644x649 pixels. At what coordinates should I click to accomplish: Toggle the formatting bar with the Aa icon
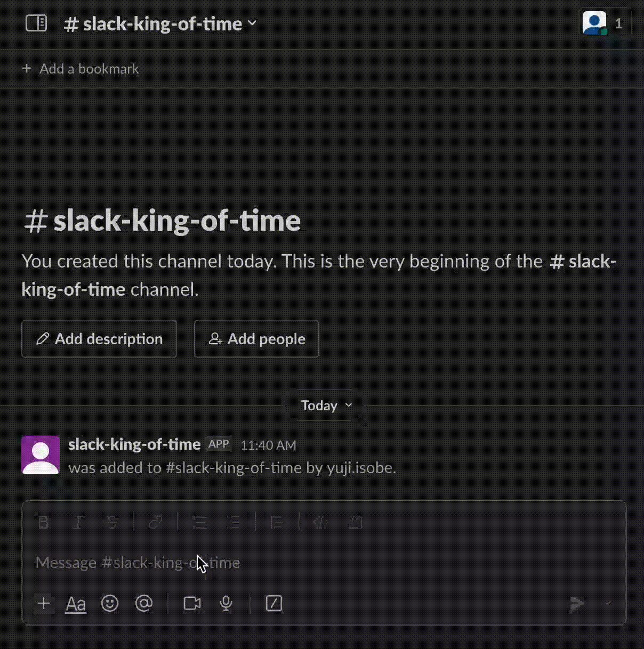pyautogui.click(x=75, y=604)
